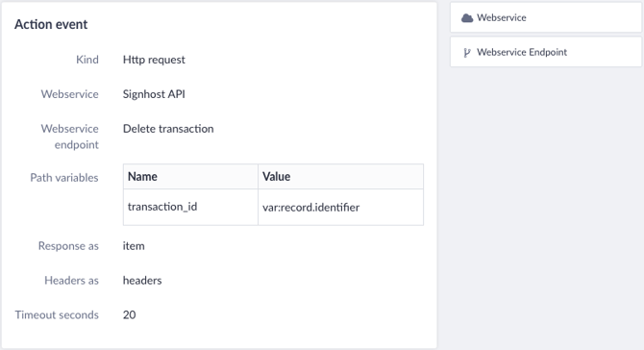Viewport: 644px width, 350px height.
Task: Click the cloud icon beside Webservice
Action: click(x=467, y=17)
